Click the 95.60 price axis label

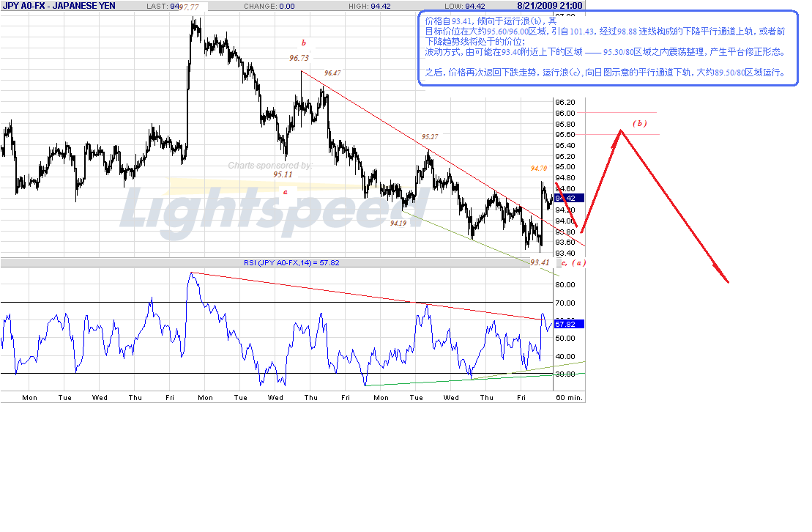[565, 134]
